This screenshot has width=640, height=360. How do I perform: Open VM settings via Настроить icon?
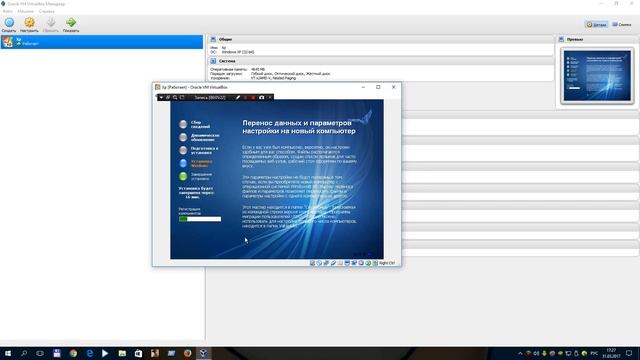29,22
